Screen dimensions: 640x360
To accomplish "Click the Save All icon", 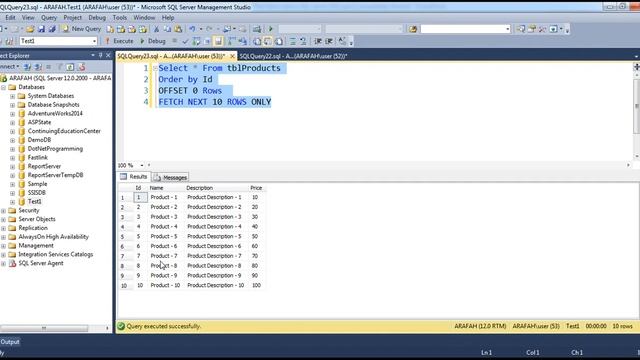I will pyautogui.click(x=52, y=29).
